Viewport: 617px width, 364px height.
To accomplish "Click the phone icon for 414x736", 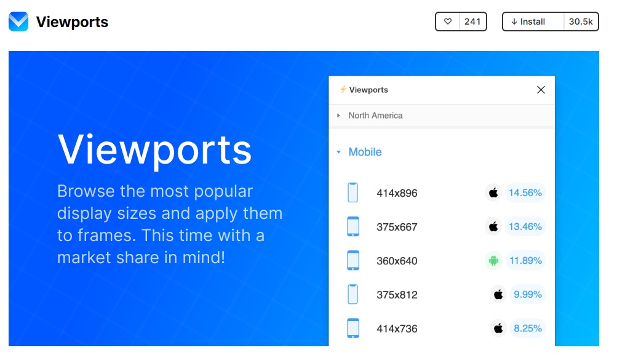I will 353,328.
